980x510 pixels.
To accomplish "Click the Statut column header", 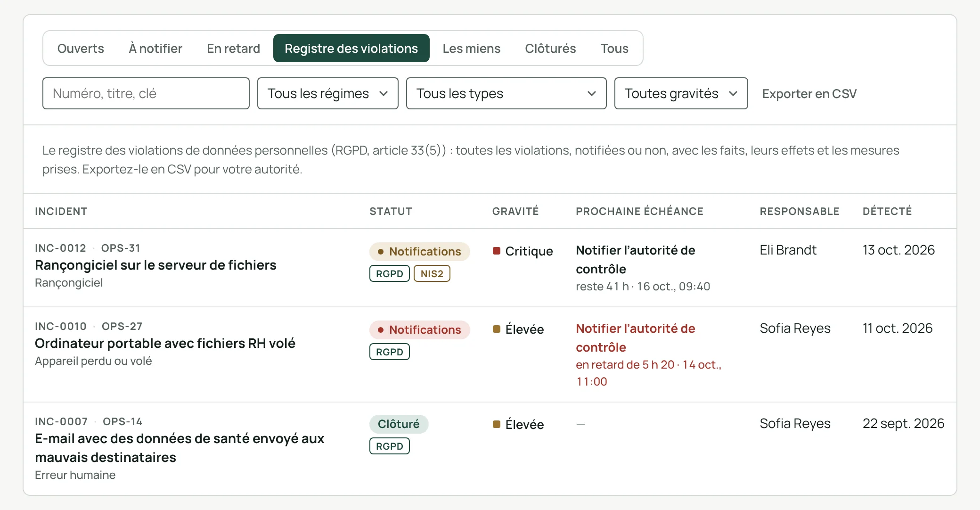I will pos(391,211).
